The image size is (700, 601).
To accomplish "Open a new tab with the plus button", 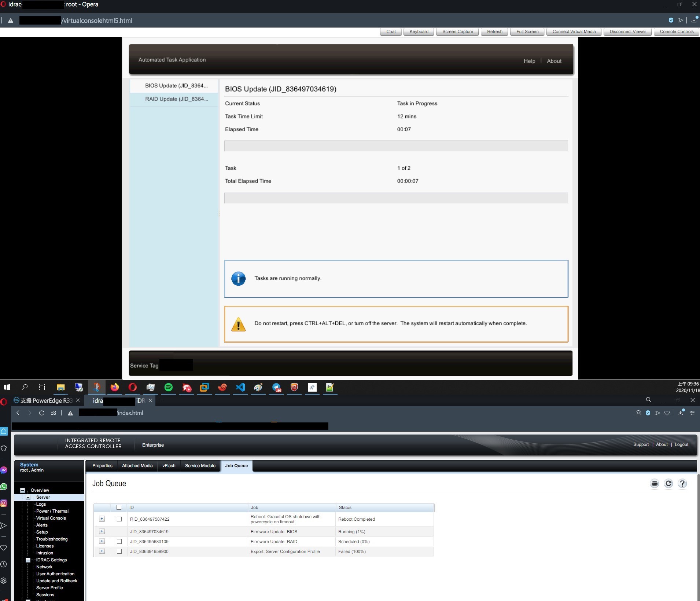I will tap(161, 400).
